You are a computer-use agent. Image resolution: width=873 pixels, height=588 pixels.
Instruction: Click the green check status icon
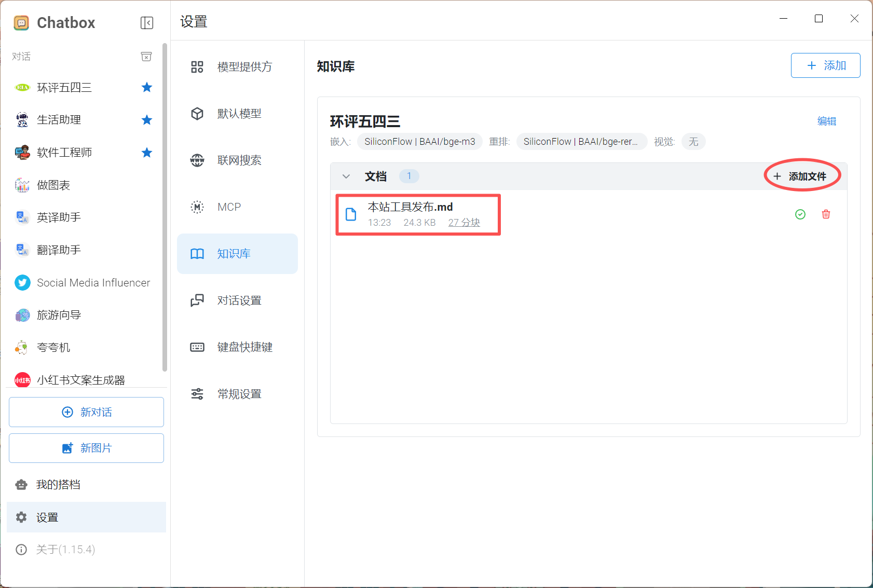(x=800, y=214)
